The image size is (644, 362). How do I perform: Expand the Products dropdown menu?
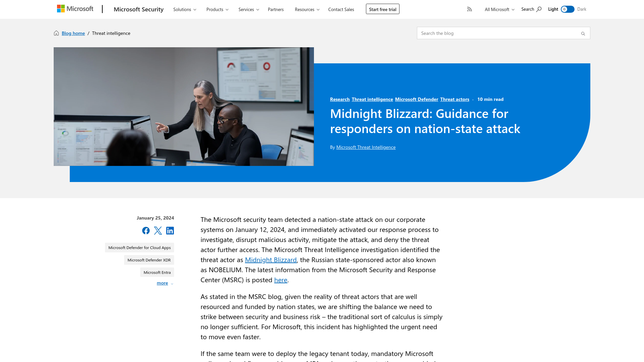coord(217,9)
